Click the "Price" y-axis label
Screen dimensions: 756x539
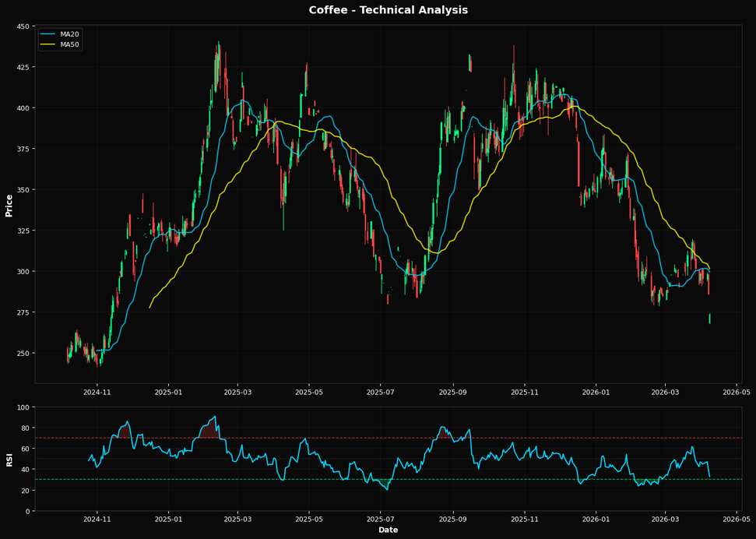[x=9, y=204]
